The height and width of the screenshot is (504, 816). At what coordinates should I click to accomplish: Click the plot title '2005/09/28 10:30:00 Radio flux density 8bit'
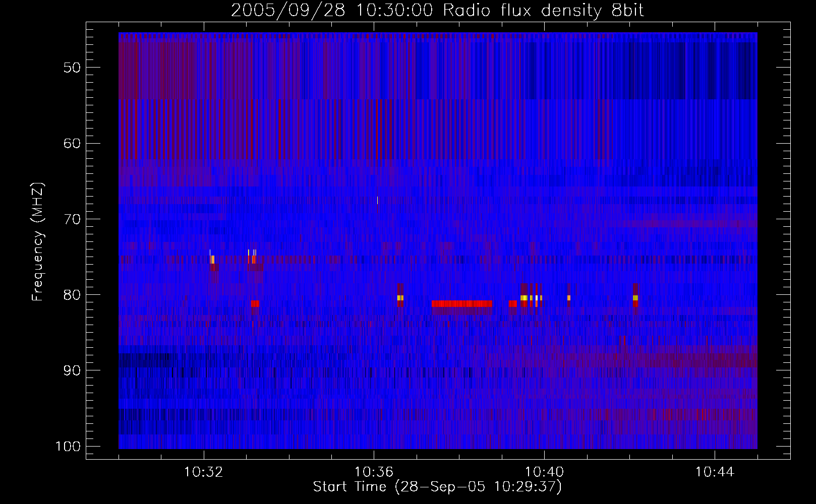click(437, 10)
